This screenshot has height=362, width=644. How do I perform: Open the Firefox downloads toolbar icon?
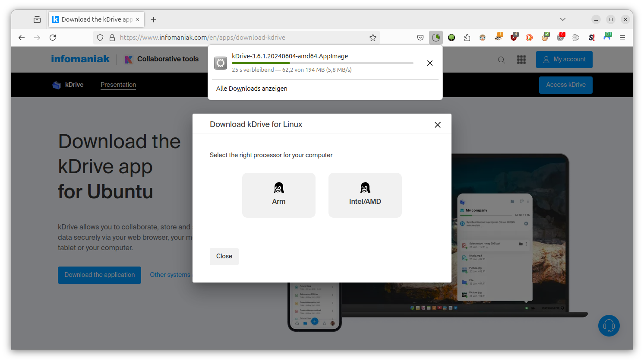(x=436, y=38)
